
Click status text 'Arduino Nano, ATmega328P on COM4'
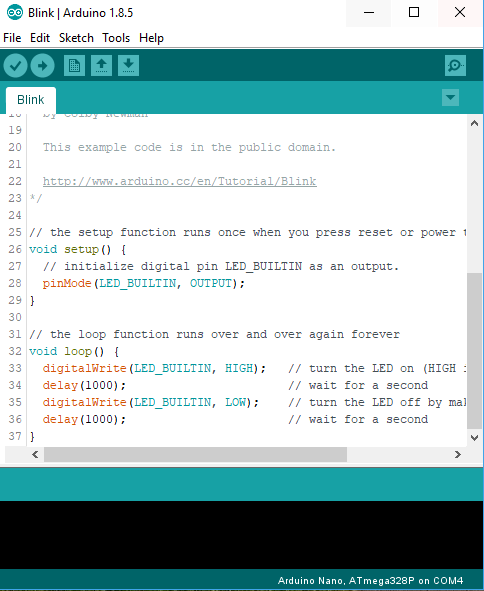(370, 580)
